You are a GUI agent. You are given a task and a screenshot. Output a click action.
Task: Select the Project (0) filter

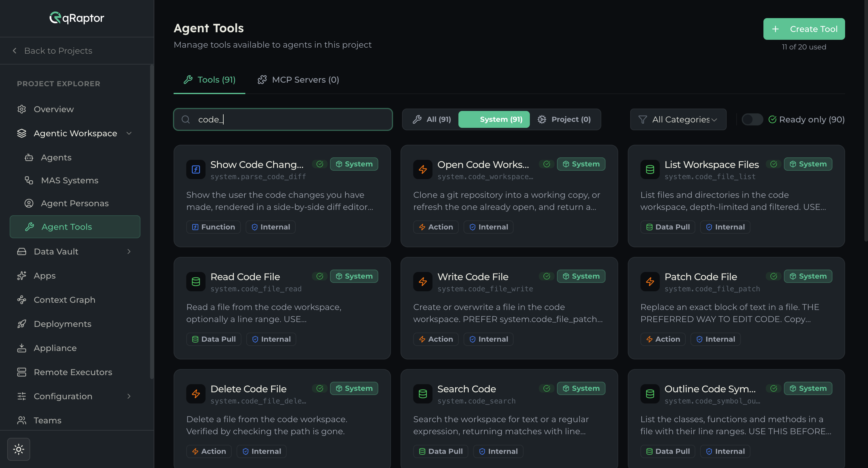(x=565, y=119)
